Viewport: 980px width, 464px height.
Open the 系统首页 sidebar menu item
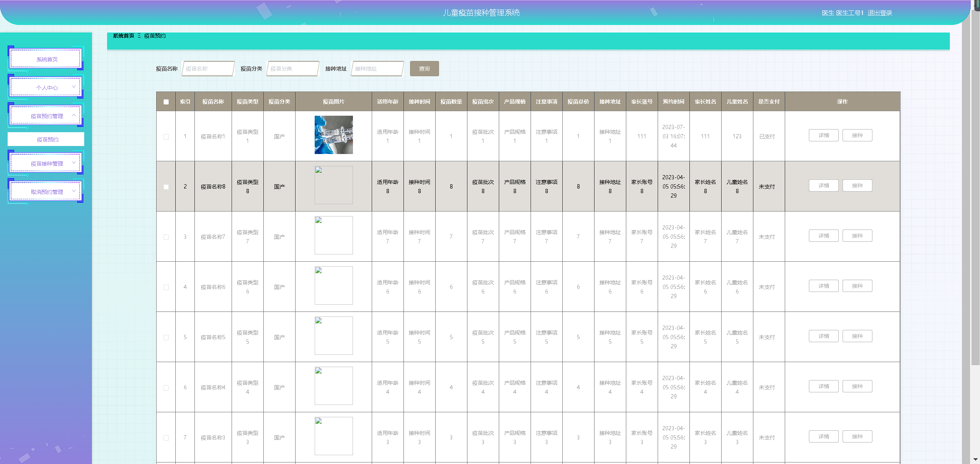coord(47,59)
